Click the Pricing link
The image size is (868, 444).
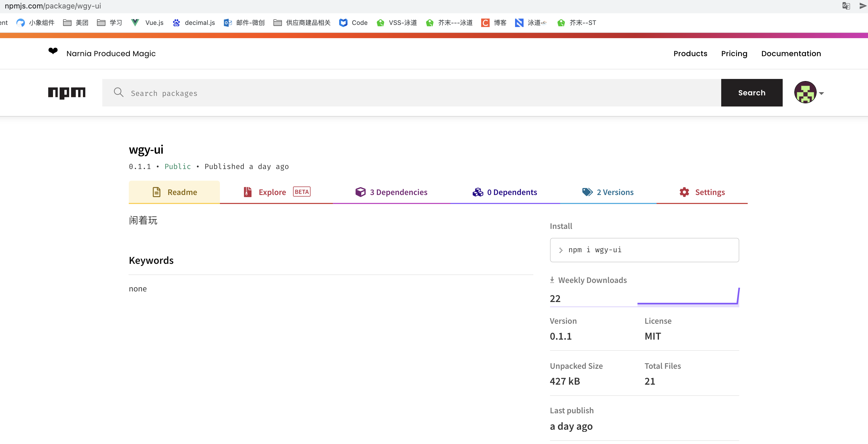pyautogui.click(x=734, y=54)
